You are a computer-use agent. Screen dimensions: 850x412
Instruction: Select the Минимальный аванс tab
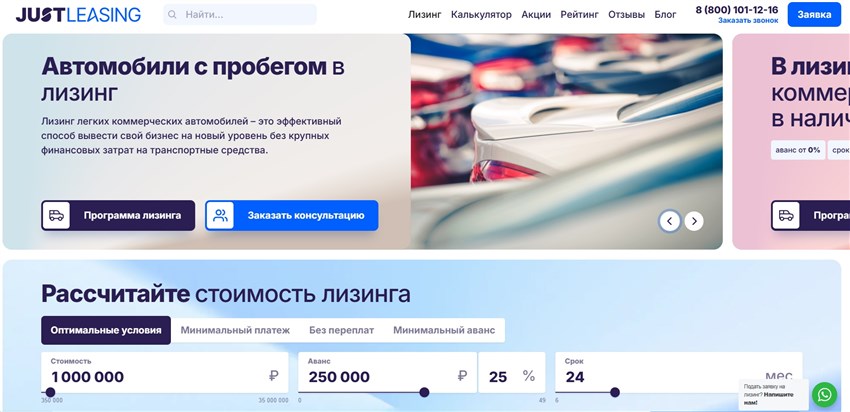444,330
